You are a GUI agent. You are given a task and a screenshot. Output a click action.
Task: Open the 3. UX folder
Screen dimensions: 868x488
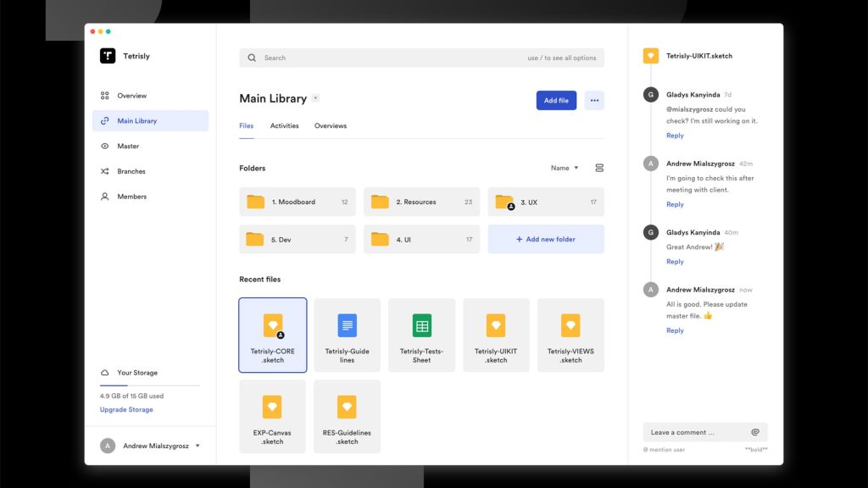546,202
